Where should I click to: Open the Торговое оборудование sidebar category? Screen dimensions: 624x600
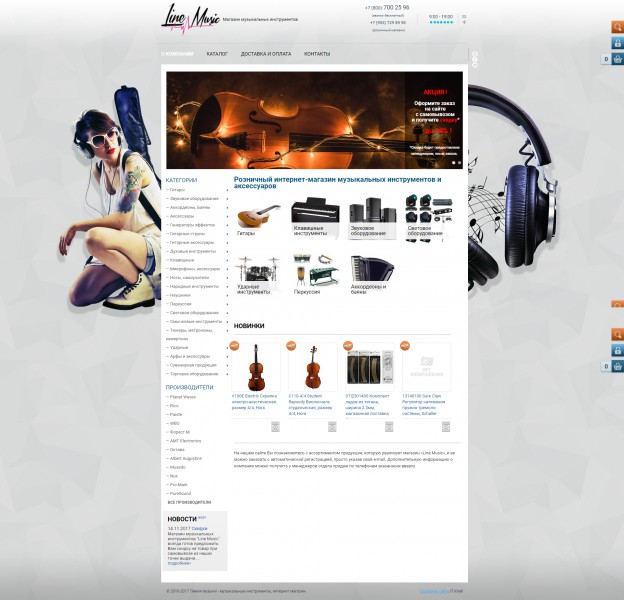click(x=194, y=374)
